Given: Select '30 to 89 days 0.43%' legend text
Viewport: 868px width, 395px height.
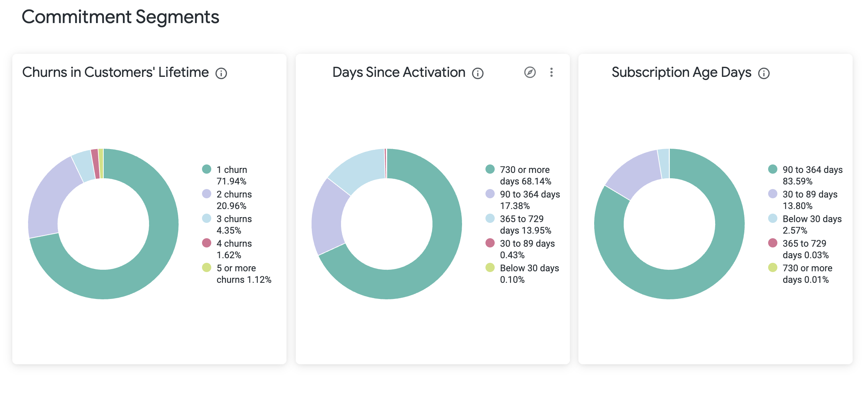Looking at the screenshot, I should (x=527, y=249).
